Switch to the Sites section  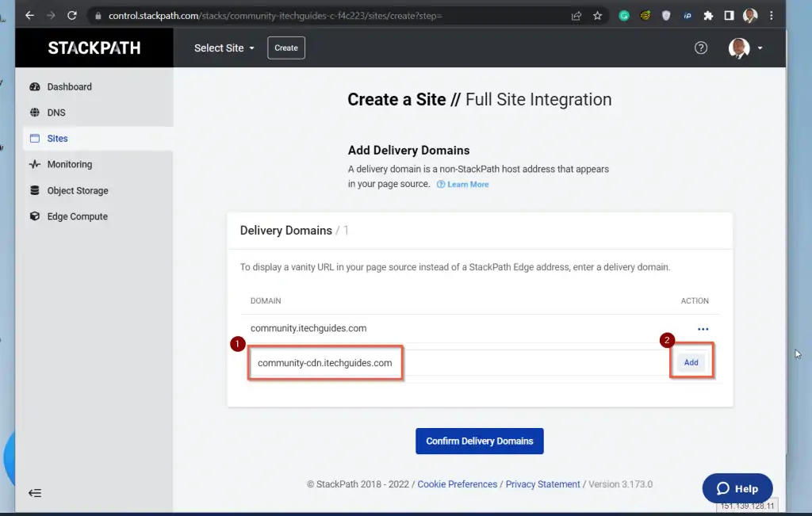tap(57, 138)
